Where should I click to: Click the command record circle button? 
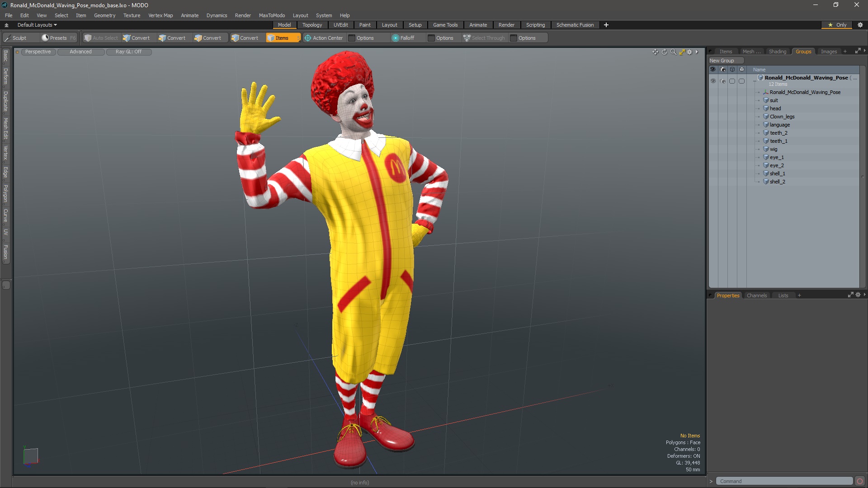[x=860, y=481]
